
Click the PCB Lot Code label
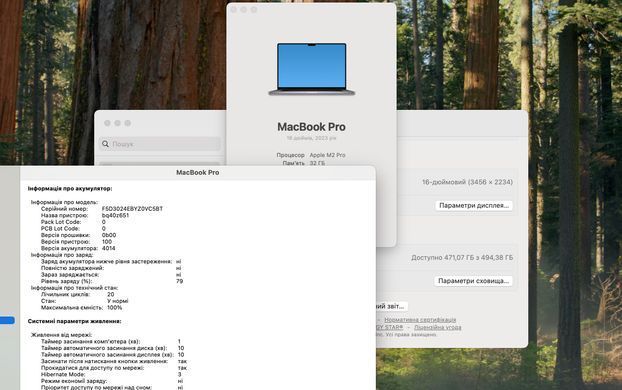pyautogui.click(x=60, y=229)
